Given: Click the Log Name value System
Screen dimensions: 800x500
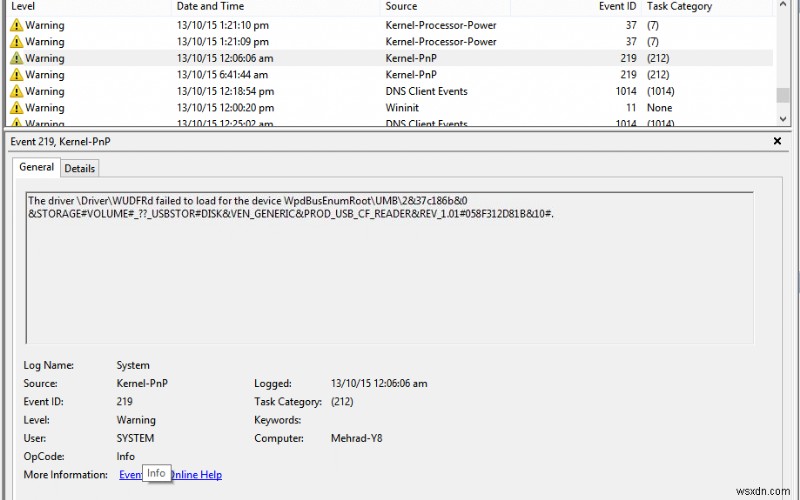Looking at the screenshot, I should [x=133, y=365].
